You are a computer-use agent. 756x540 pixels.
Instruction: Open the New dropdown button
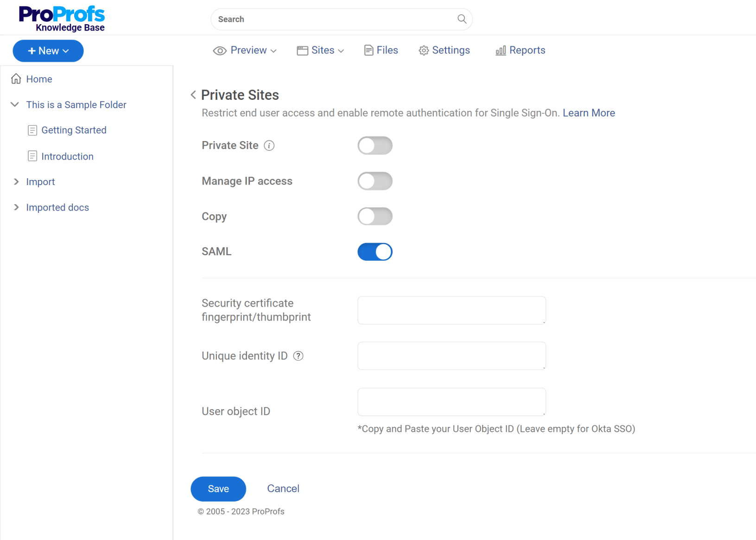point(48,51)
